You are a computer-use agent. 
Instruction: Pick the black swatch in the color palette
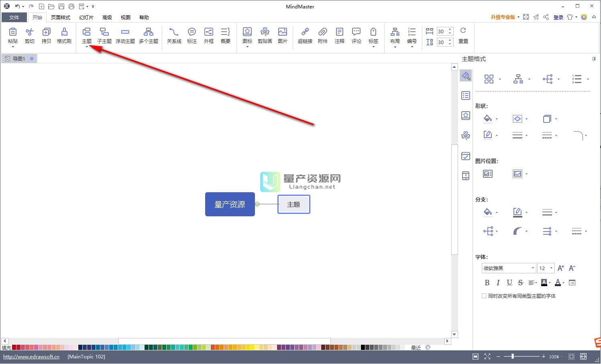[363, 348]
